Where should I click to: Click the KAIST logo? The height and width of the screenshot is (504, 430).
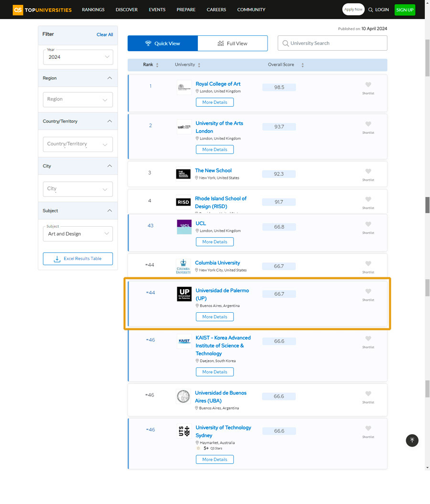coord(184,341)
